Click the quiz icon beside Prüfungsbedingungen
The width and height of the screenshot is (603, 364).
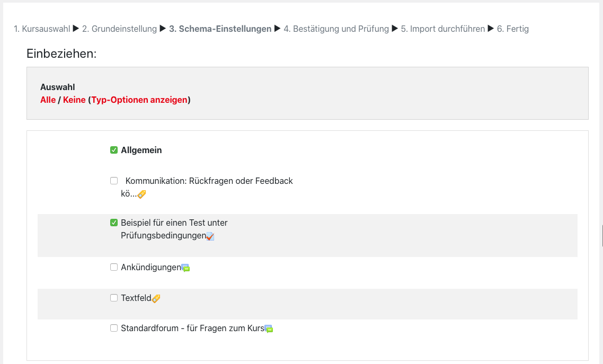pos(210,236)
